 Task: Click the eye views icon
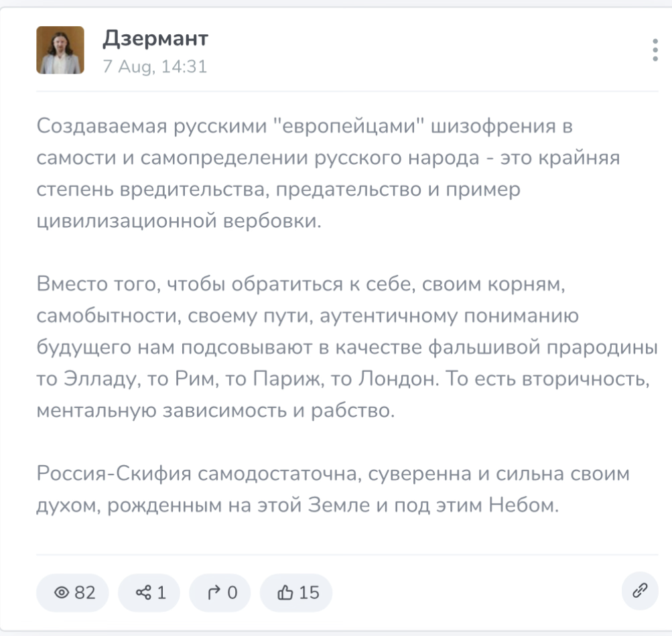61,592
